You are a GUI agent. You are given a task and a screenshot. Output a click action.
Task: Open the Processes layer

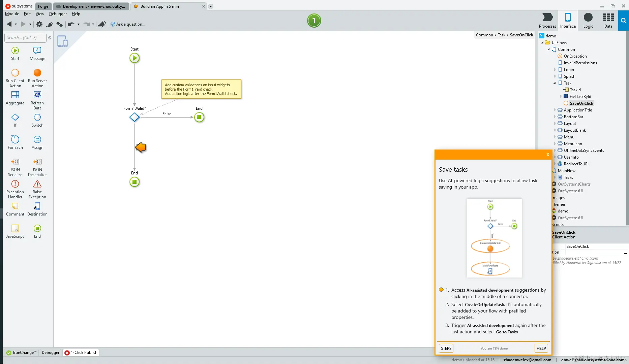click(x=547, y=21)
